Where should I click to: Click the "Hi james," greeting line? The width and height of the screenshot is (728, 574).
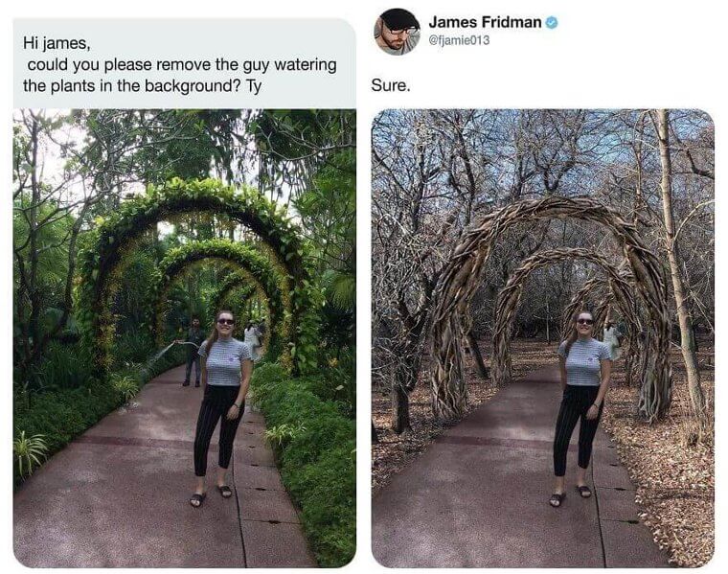57,43
